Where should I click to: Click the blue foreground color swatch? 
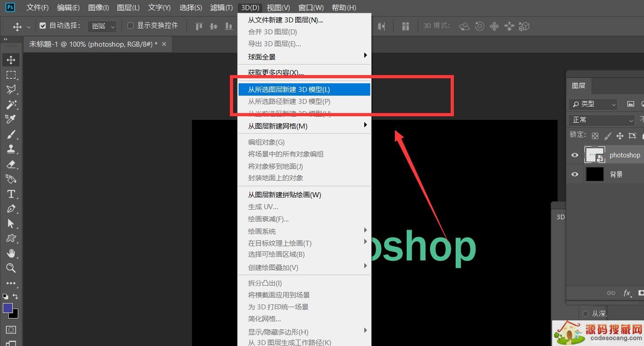coord(8,308)
